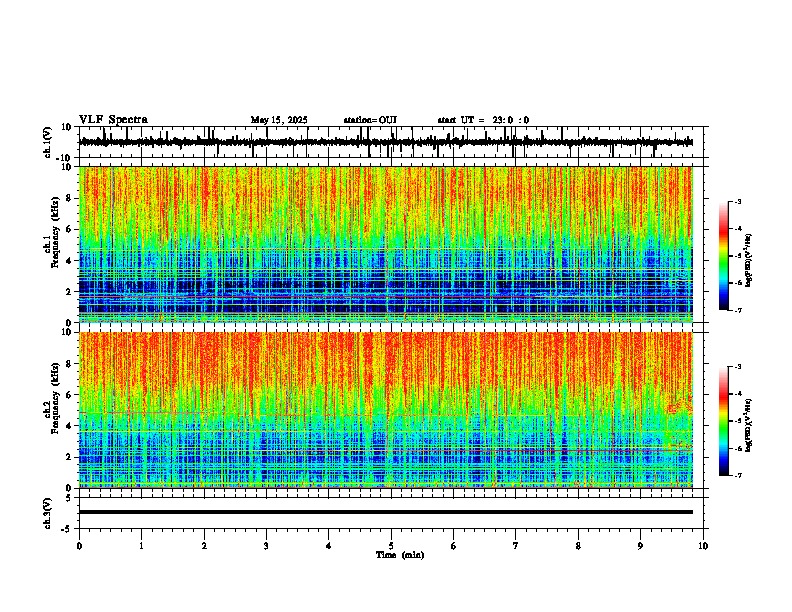Viewport: 792px width, 612px height.
Task: Click the "6" kHz tick on ch.1 axis
Action: pos(70,229)
